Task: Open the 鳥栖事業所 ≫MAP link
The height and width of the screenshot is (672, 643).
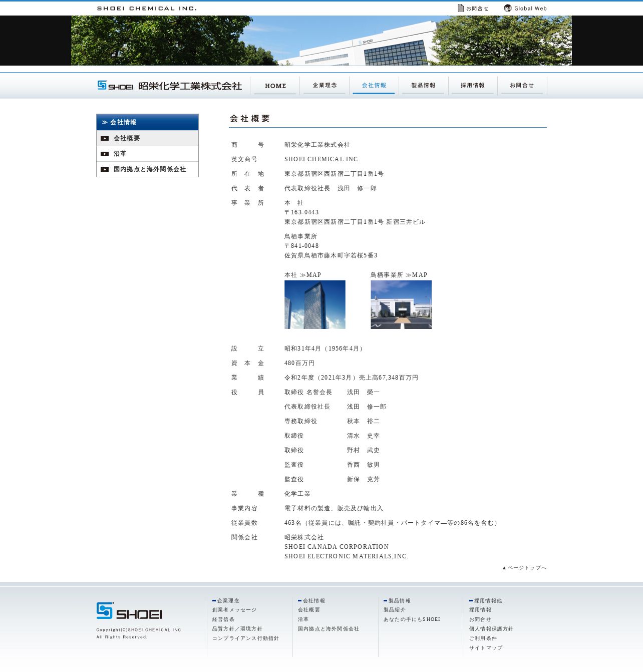Action: pyautogui.click(x=399, y=275)
